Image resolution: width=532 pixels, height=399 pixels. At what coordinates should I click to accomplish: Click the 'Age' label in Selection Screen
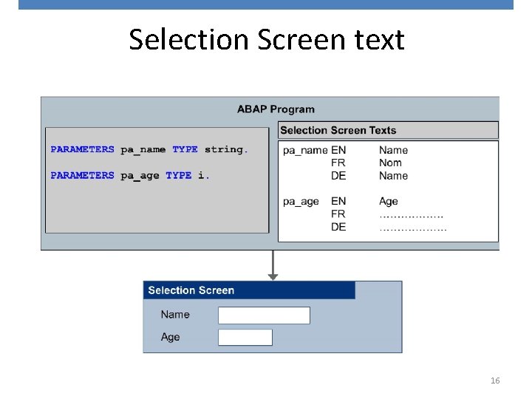(x=171, y=337)
